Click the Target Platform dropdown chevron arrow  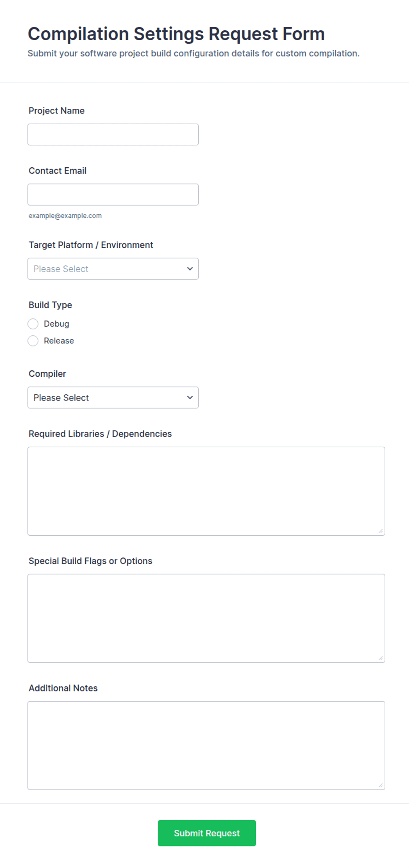(x=190, y=269)
